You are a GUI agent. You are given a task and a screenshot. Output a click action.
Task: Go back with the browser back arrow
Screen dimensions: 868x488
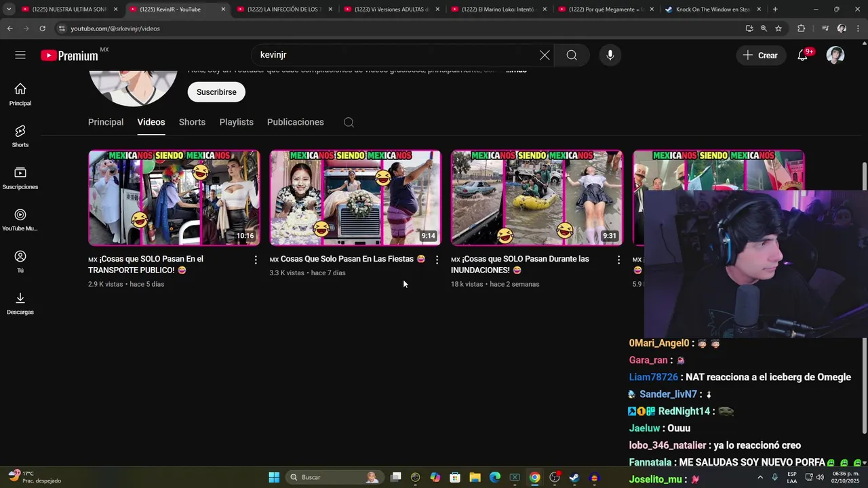[x=9, y=28]
